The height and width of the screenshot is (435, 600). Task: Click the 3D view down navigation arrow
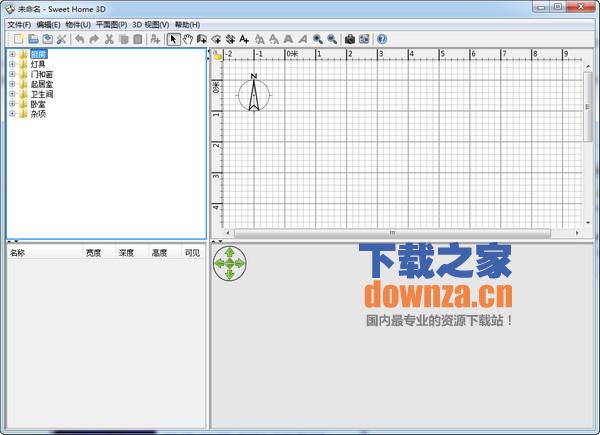click(230, 274)
